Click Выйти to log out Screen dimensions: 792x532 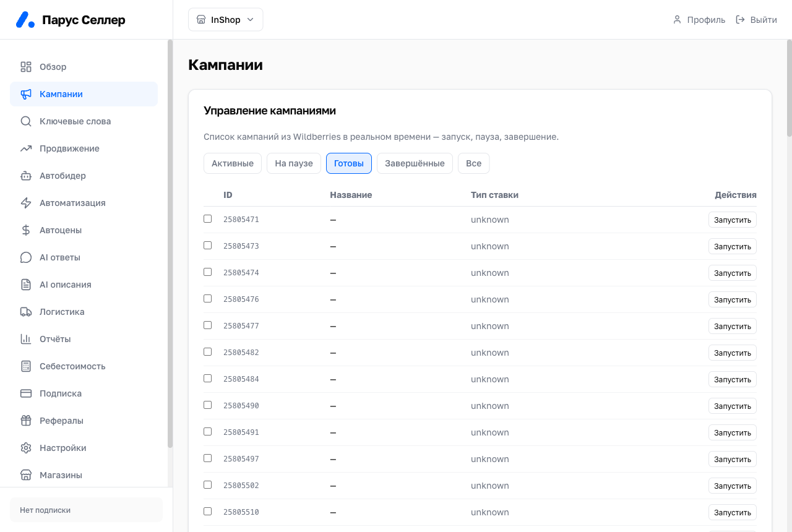pos(756,20)
